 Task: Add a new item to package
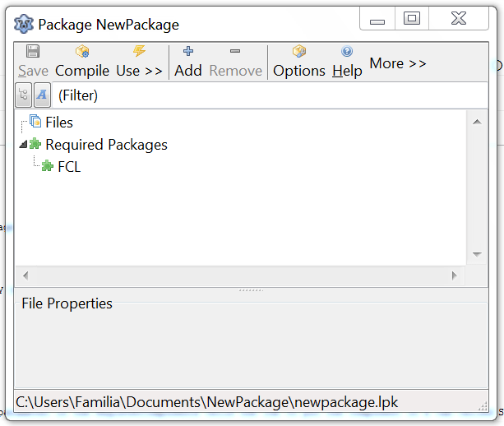pos(188,62)
